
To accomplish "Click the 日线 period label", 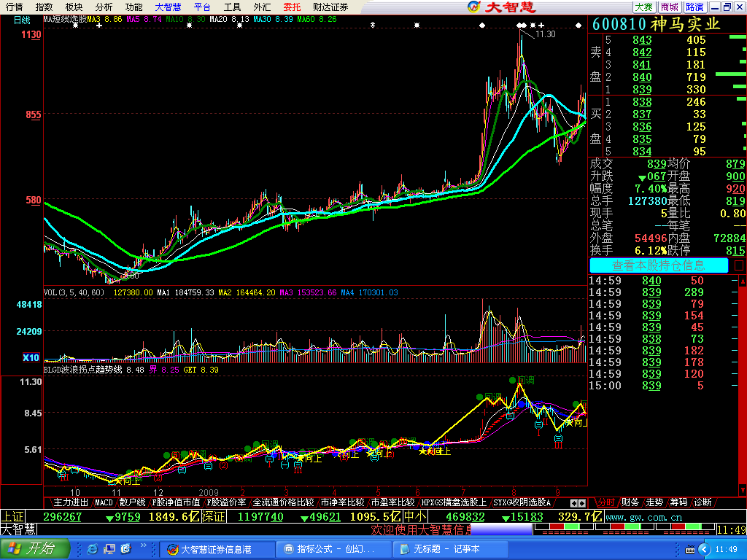I will (22, 20).
